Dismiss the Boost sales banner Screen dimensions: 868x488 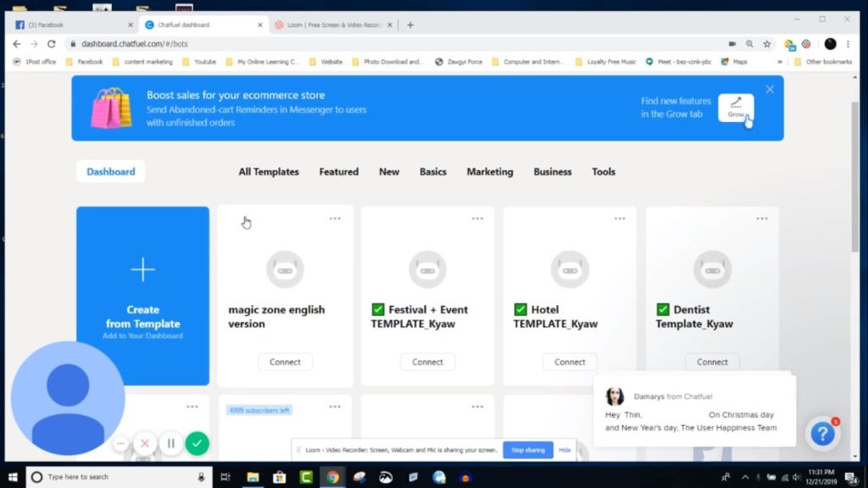(770, 89)
